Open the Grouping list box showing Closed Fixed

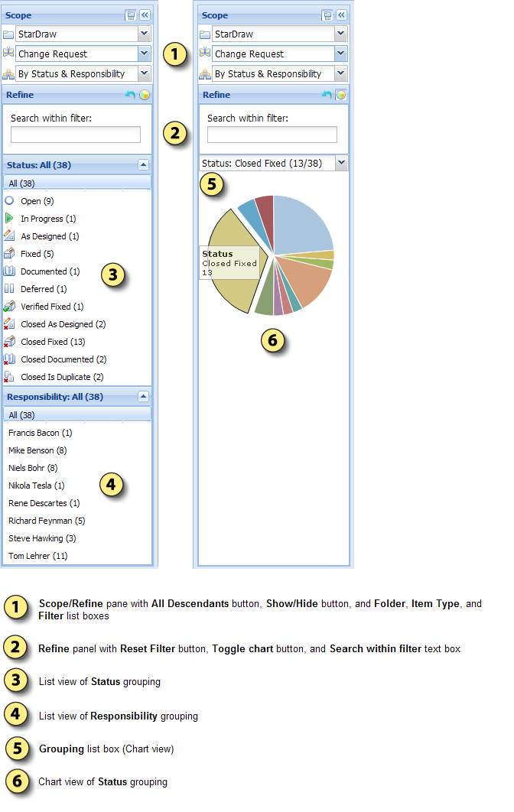pos(341,163)
